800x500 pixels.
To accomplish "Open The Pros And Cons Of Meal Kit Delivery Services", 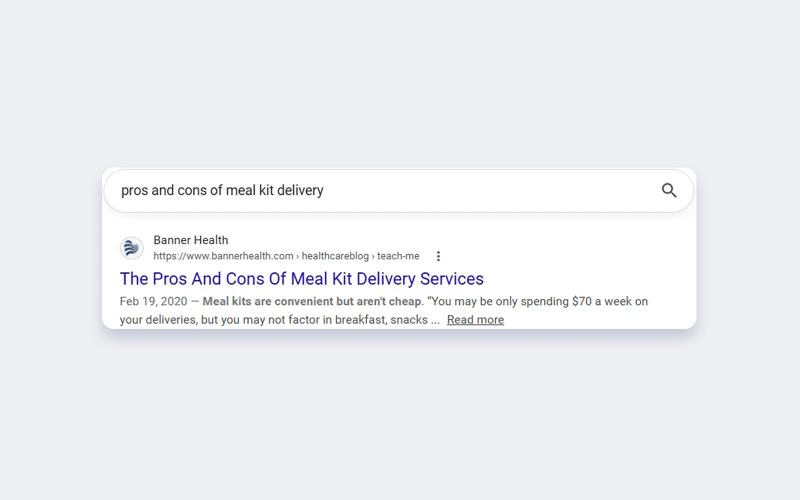I will (302, 279).
